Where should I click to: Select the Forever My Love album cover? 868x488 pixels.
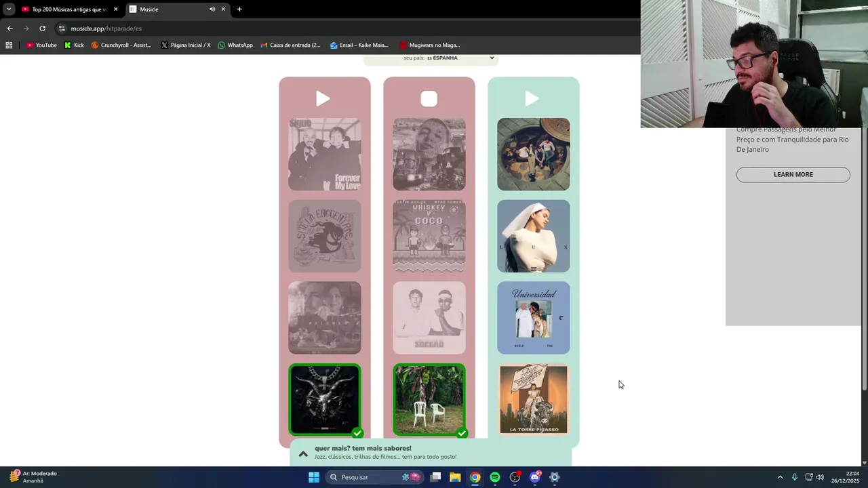[325, 155]
